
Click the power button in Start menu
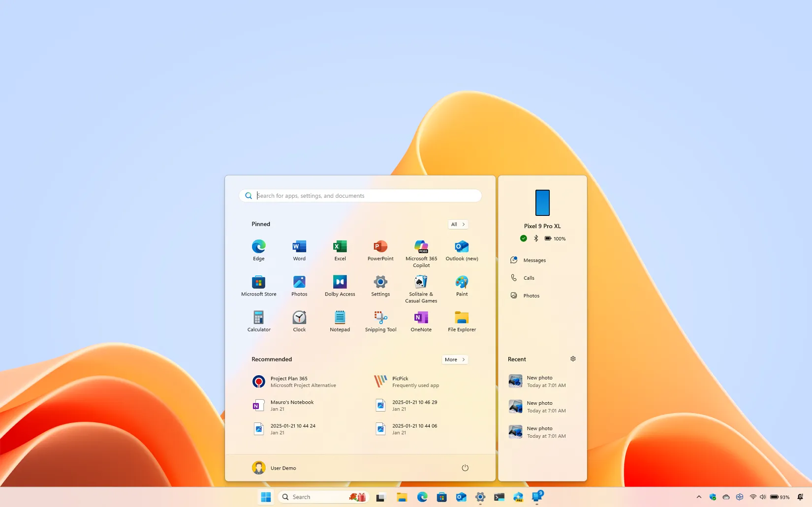point(465,468)
